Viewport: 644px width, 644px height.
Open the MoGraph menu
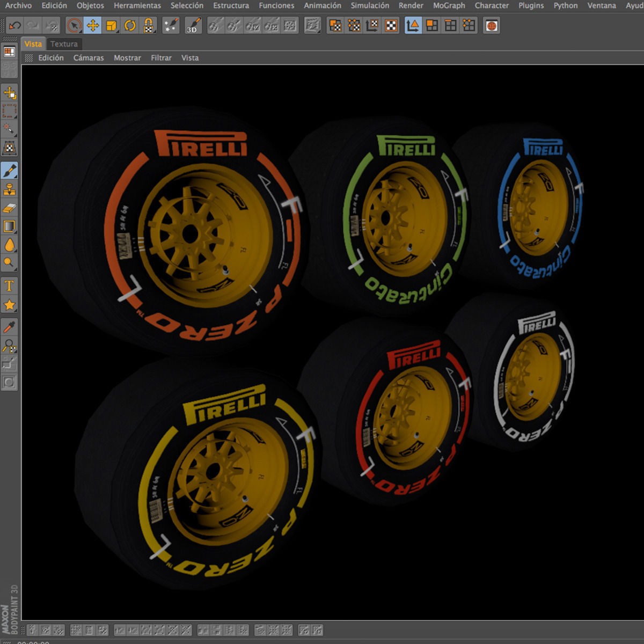click(x=449, y=5)
